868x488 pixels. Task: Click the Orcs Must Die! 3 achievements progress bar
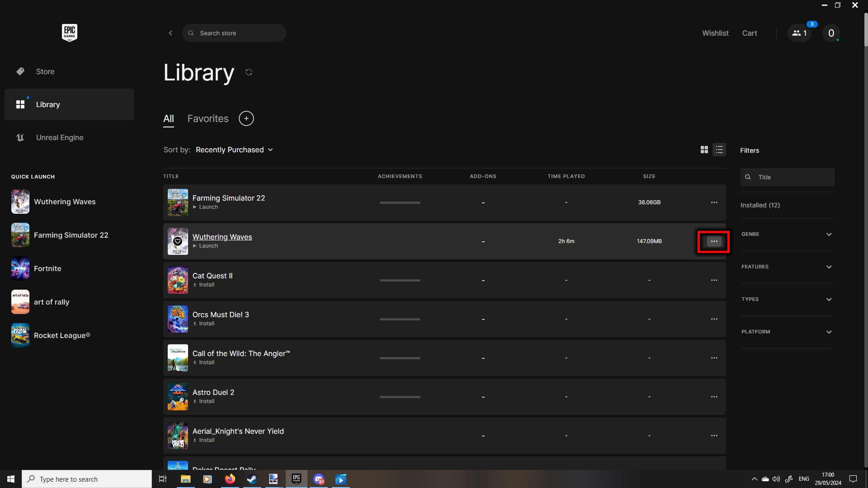tap(400, 319)
